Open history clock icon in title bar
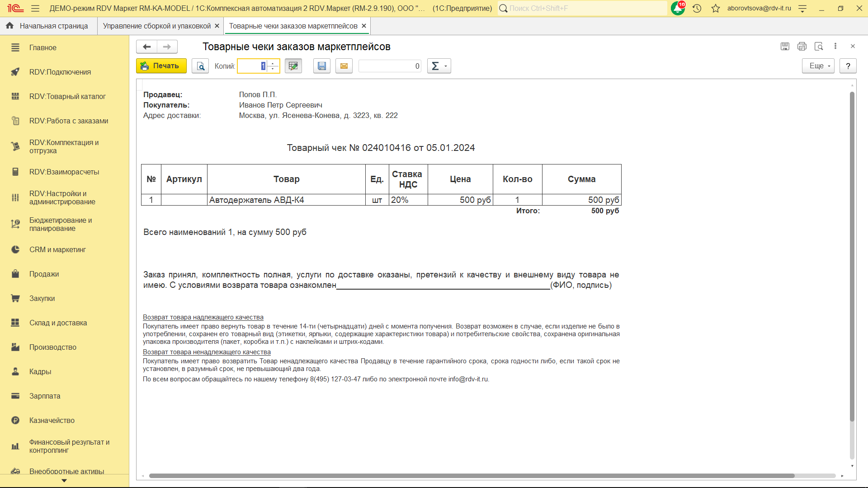Screen dimensions: 868x488 pos(697,8)
